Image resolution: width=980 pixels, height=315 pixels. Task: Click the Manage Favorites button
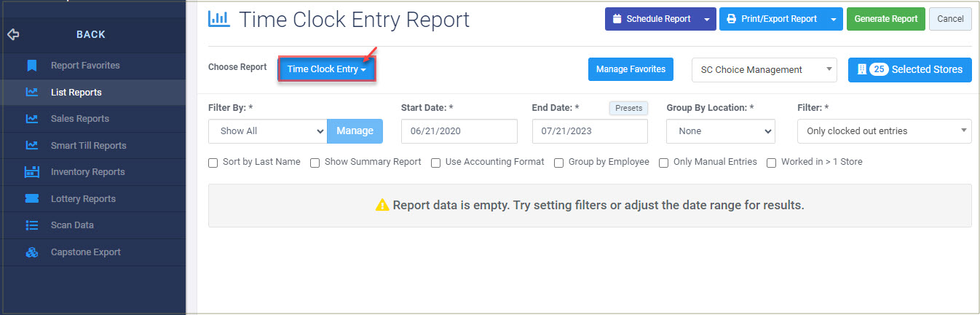(x=631, y=69)
